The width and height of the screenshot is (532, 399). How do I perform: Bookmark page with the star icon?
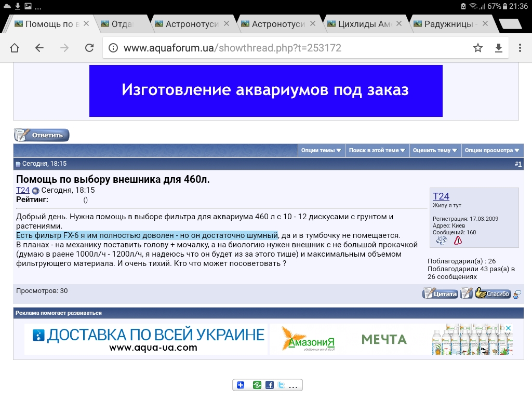pos(478,48)
